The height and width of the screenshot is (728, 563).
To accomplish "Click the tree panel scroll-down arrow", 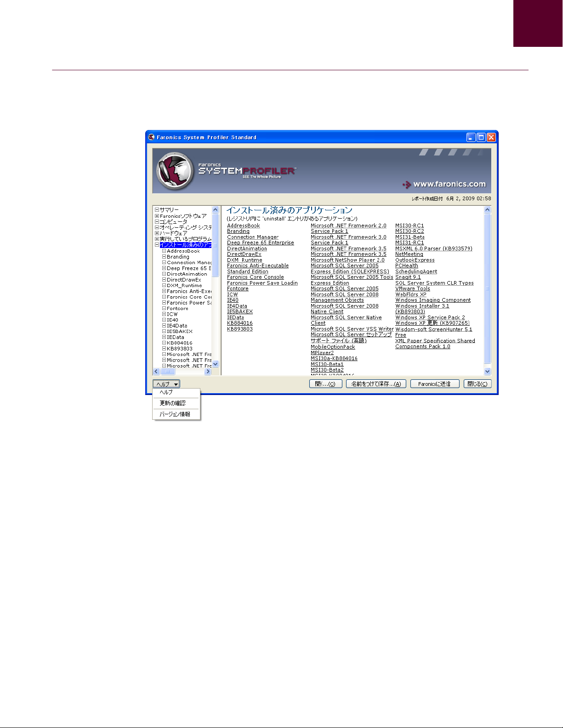I will [215, 364].
